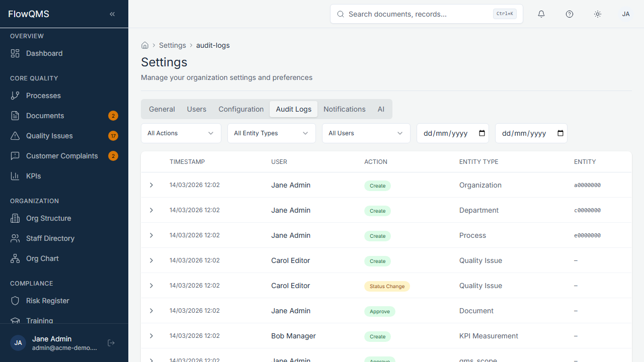Open the notifications bell icon
This screenshot has width=644, height=362.
[541, 14]
